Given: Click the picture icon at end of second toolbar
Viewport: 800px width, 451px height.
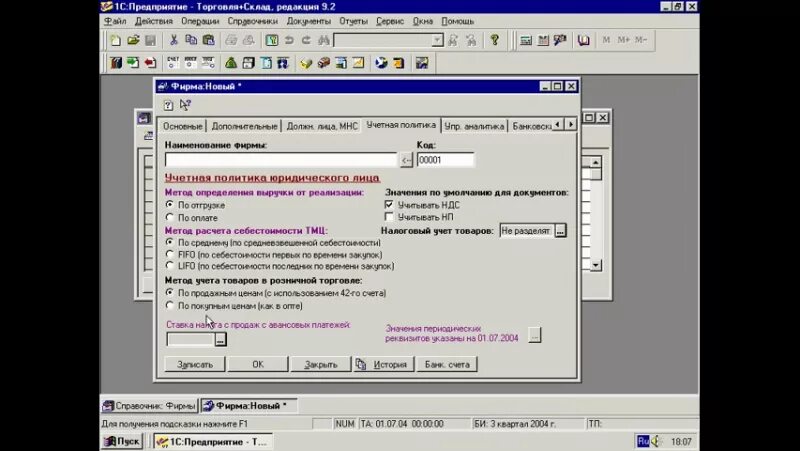Looking at the screenshot, I should [x=421, y=63].
